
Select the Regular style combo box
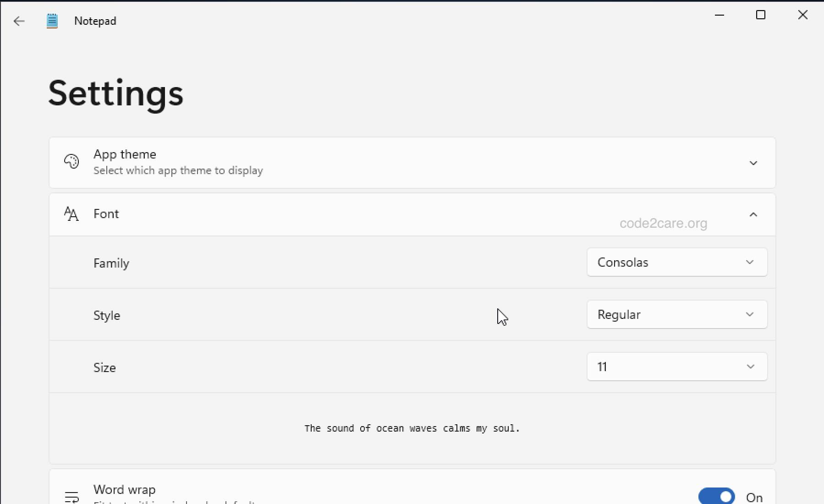click(677, 314)
